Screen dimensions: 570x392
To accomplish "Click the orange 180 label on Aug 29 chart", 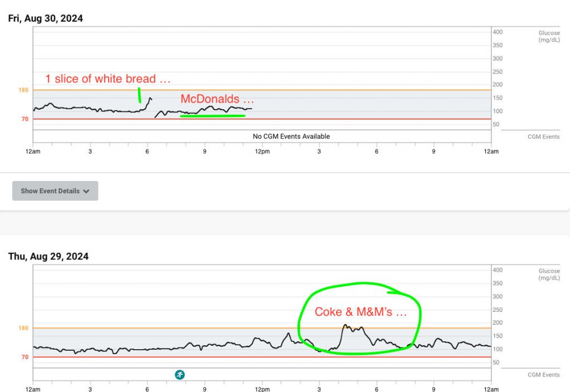I will click(x=23, y=329).
